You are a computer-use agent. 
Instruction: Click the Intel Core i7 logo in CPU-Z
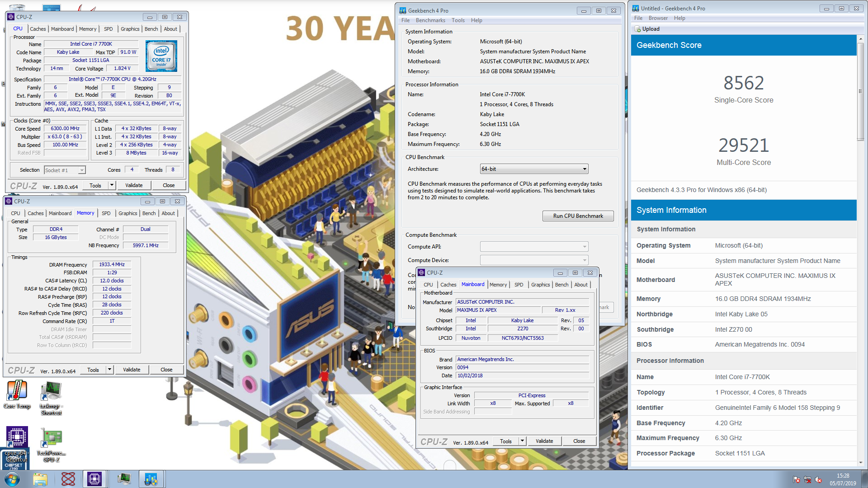point(161,56)
